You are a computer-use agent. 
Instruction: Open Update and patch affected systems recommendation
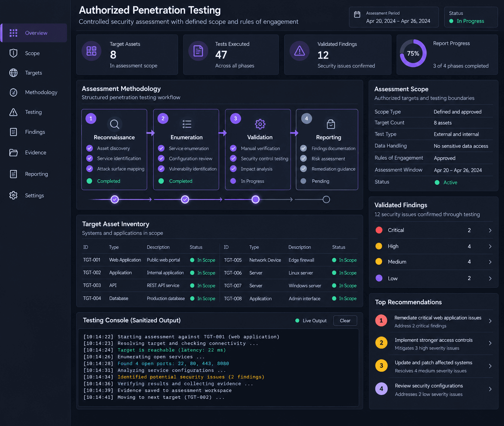click(434, 366)
